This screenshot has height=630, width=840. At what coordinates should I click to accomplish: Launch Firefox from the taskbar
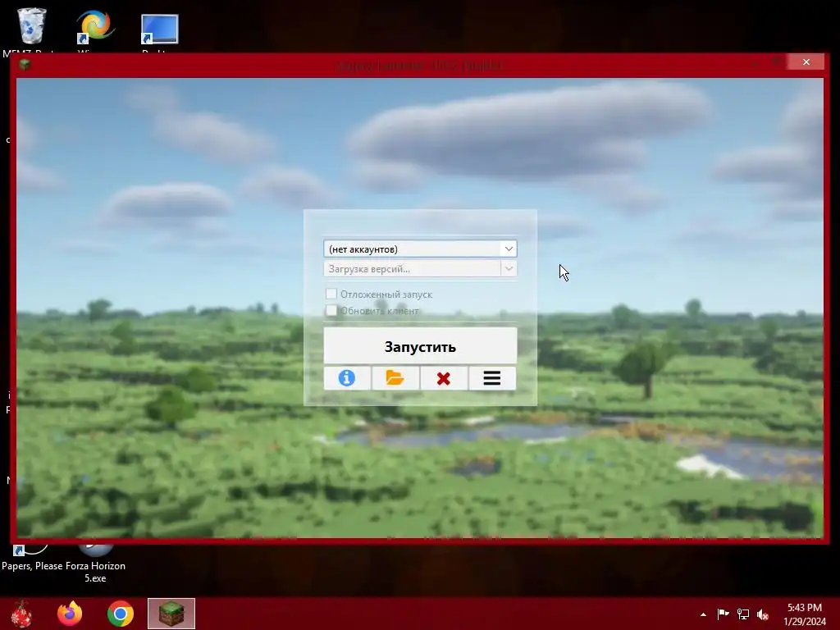[70, 614]
